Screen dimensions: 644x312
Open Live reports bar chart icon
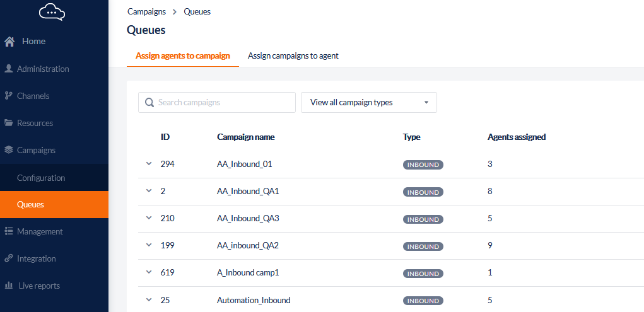click(x=8, y=286)
